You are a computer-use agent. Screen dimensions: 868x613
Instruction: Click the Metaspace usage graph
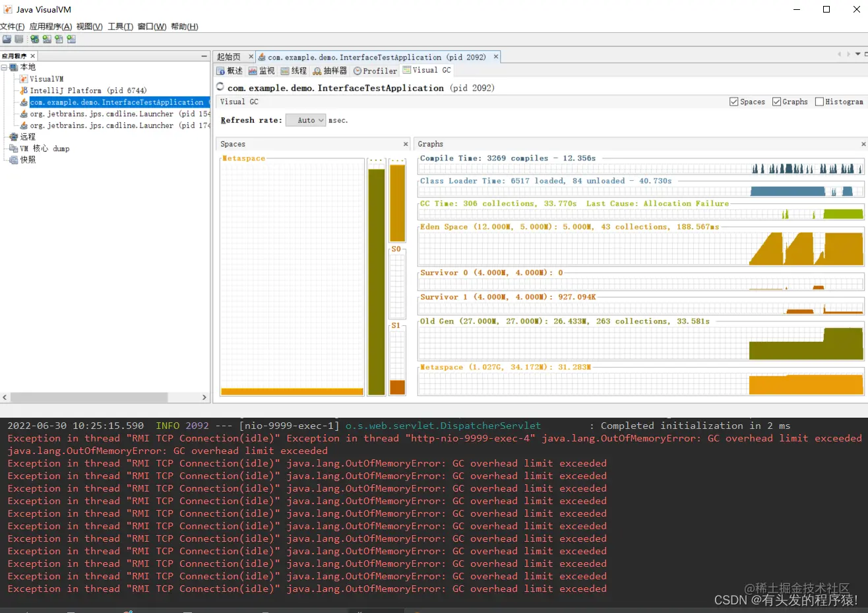pos(640,384)
